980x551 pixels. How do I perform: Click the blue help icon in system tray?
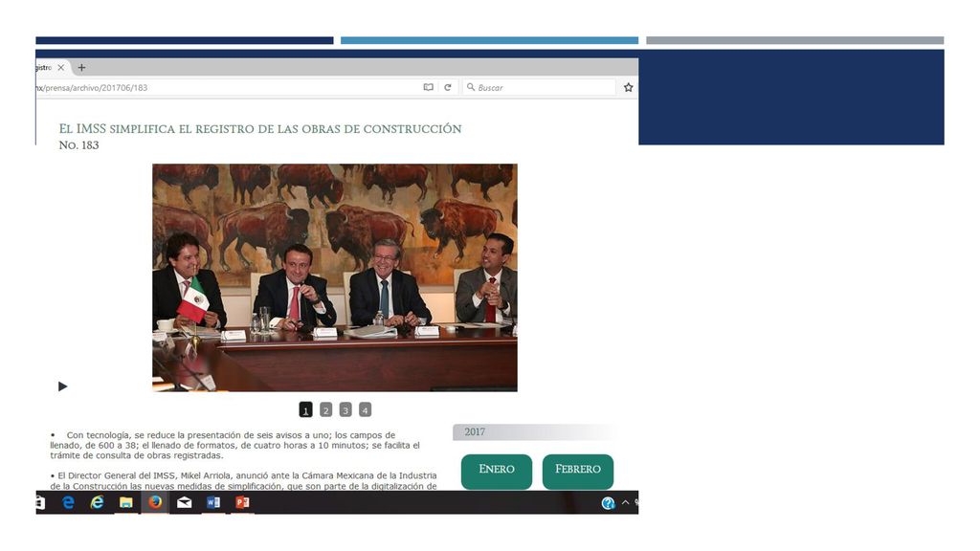pos(608,503)
